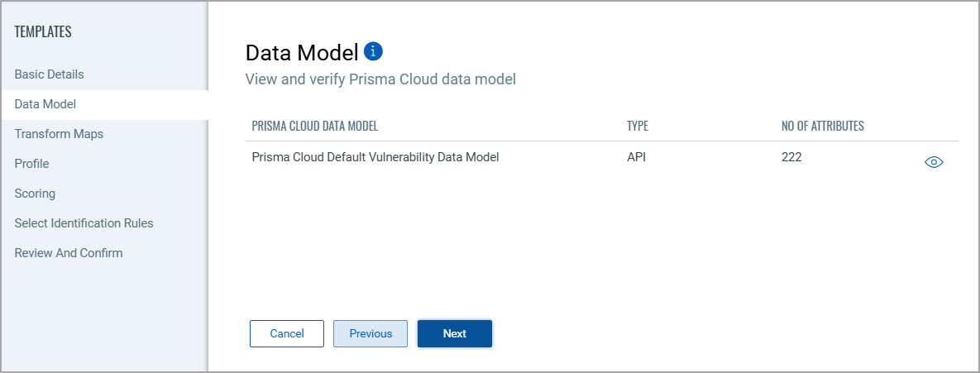
Task: Jump to the Review And Confirm step
Action: coord(69,253)
